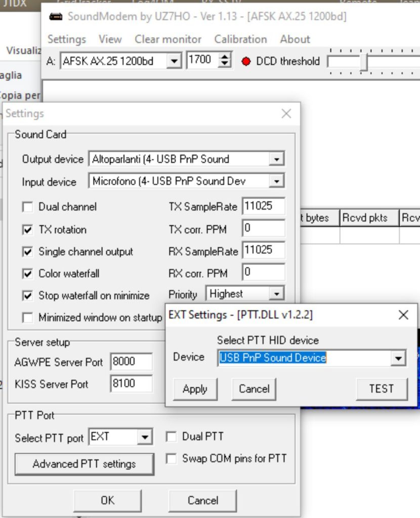The width and height of the screenshot is (420, 518).
Task: Click the red DCD indicator light
Action: pos(246,61)
